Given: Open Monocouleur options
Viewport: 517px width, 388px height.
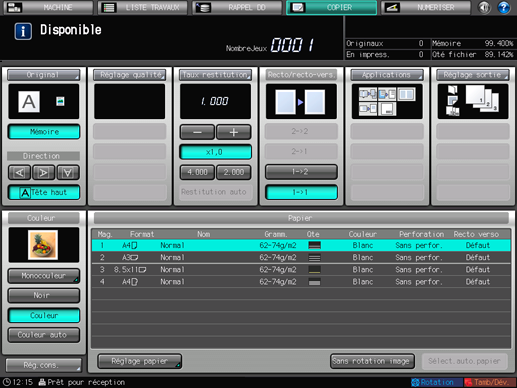Looking at the screenshot, I should (x=44, y=276).
